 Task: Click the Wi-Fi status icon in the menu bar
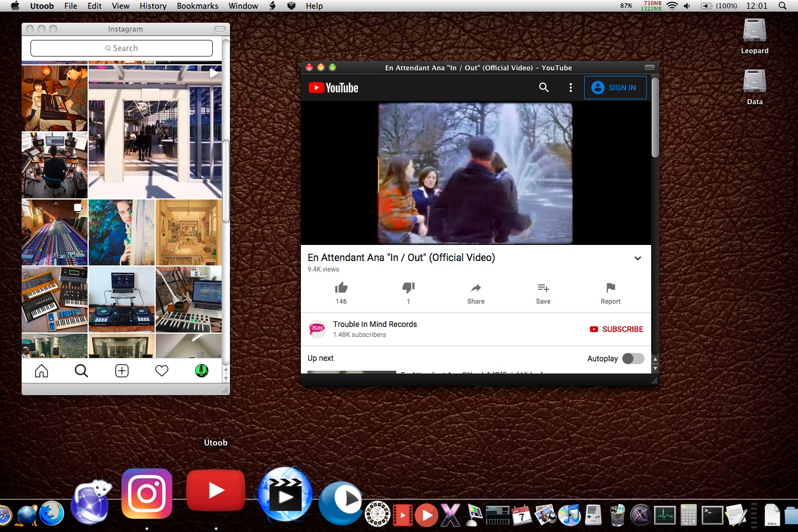coord(672,6)
